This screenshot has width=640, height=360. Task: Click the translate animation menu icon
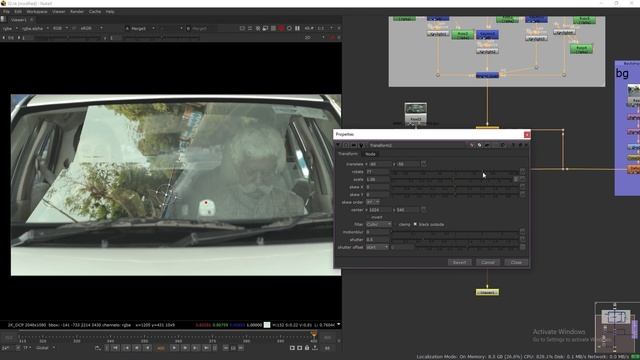click(x=424, y=164)
